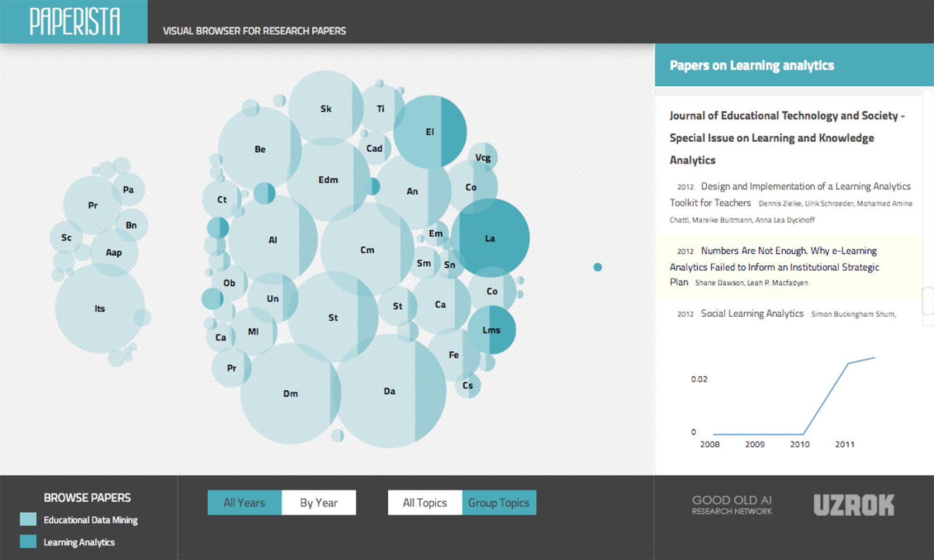This screenshot has width=934, height=560.
Task: Select the dark La topic bubble
Action: tap(490, 238)
